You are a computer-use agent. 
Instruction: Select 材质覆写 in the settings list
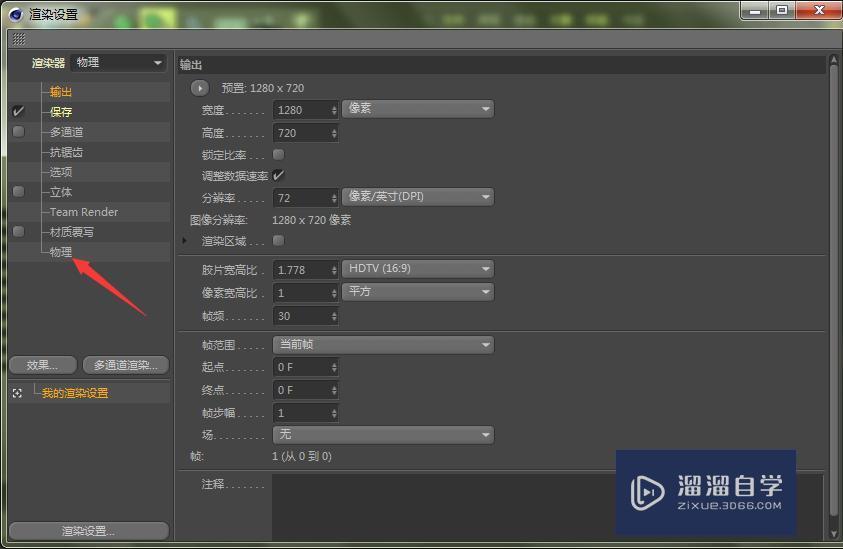(x=72, y=232)
